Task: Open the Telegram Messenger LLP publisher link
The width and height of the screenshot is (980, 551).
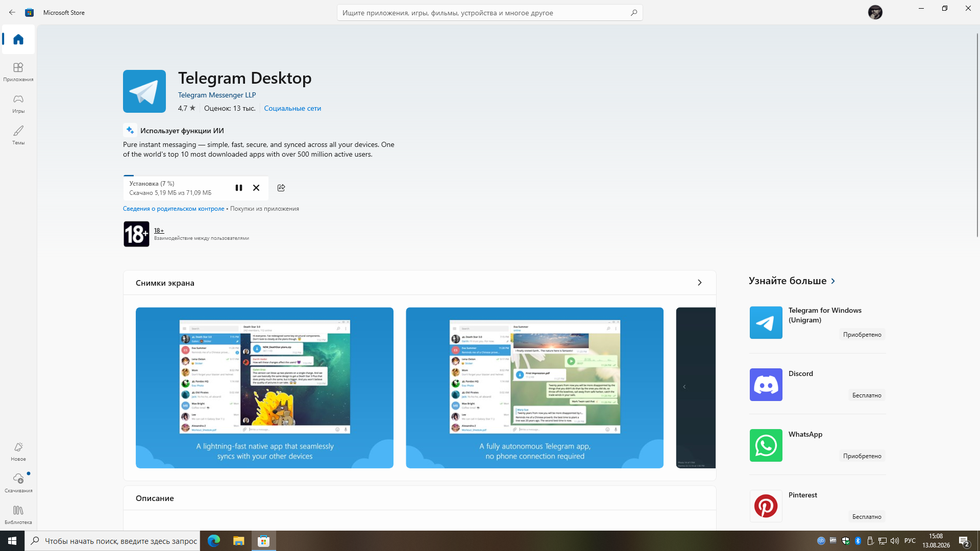Action: tap(217, 95)
